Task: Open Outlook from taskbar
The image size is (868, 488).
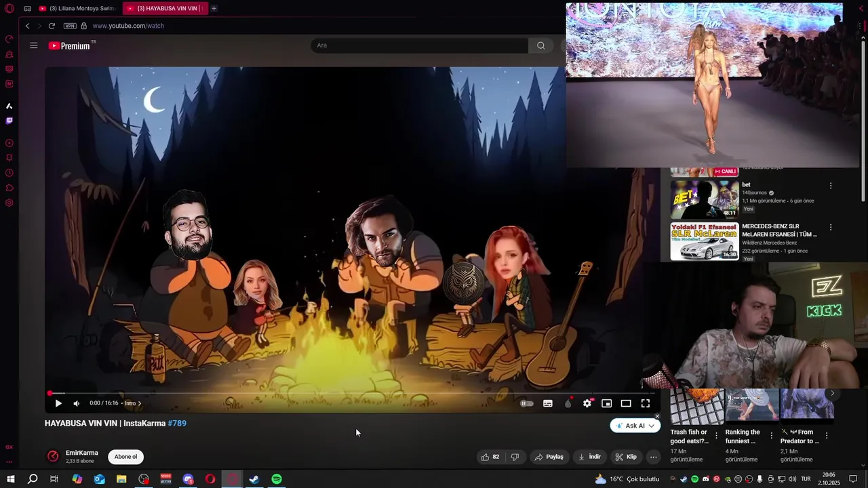Action: click(100, 479)
